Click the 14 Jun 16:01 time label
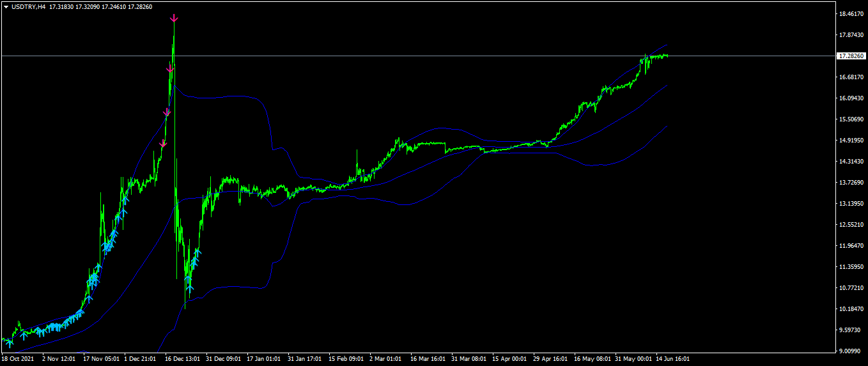868x366 pixels. 674,359
